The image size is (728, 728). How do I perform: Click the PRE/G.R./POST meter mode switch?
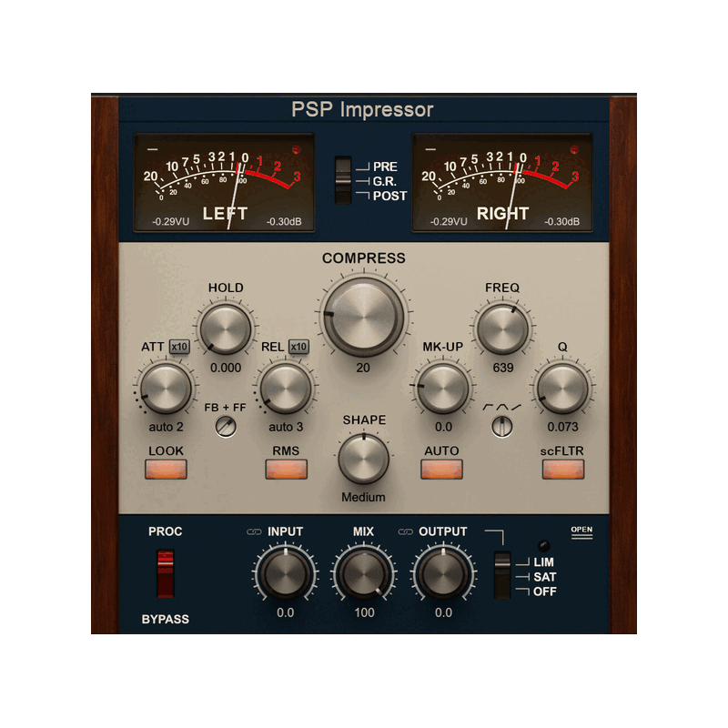(x=343, y=180)
